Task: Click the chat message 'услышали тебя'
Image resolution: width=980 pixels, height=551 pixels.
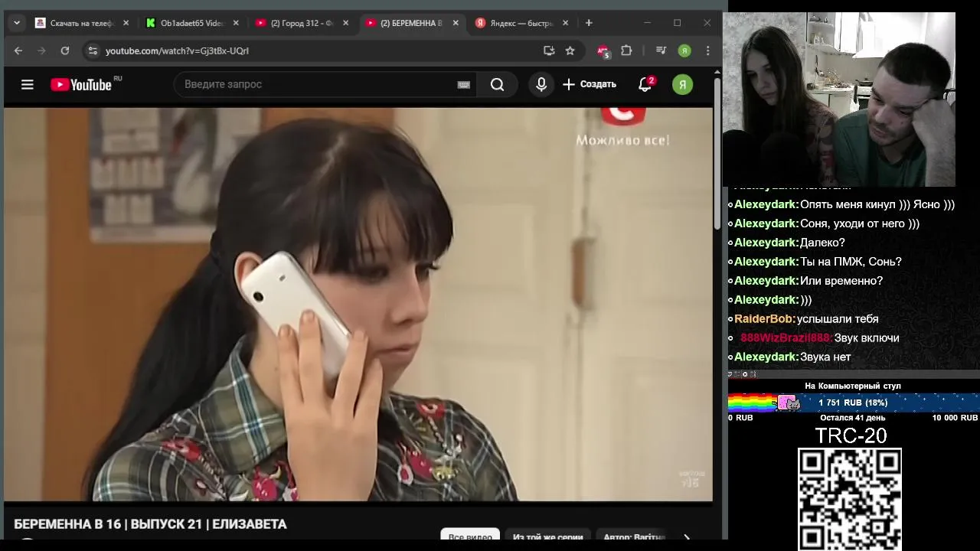Action: (838, 318)
